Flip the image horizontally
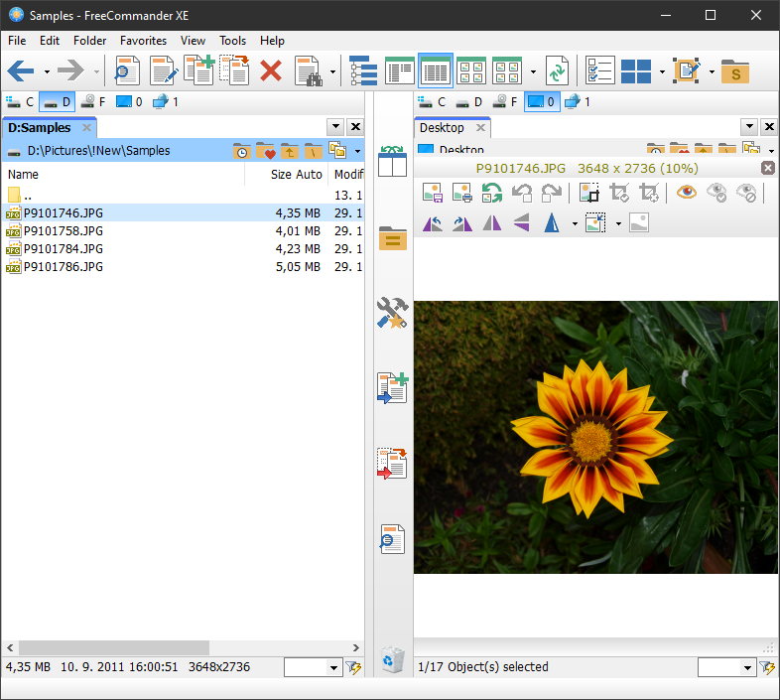The width and height of the screenshot is (780, 700). pyautogui.click(x=492, y=223)
